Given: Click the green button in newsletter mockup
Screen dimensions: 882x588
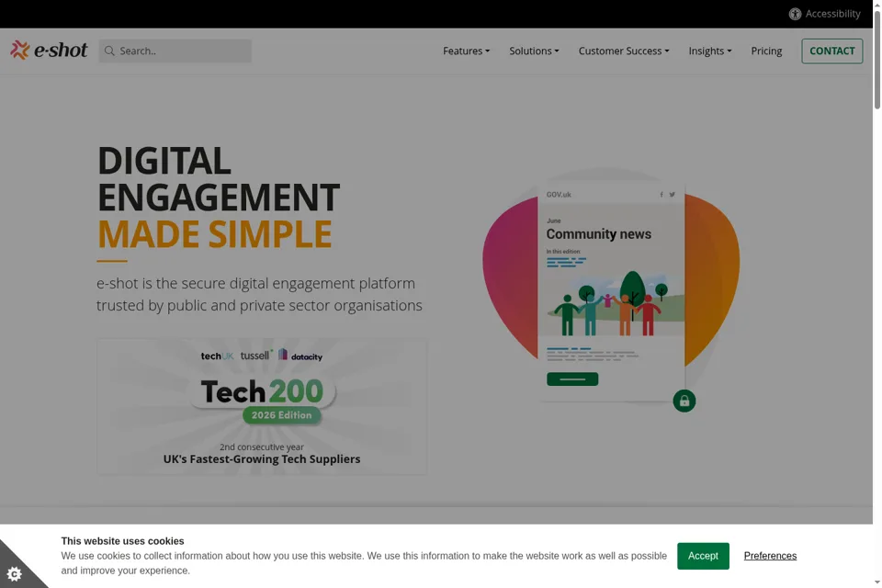Looking at the screenshot, I should coord(572,379).
